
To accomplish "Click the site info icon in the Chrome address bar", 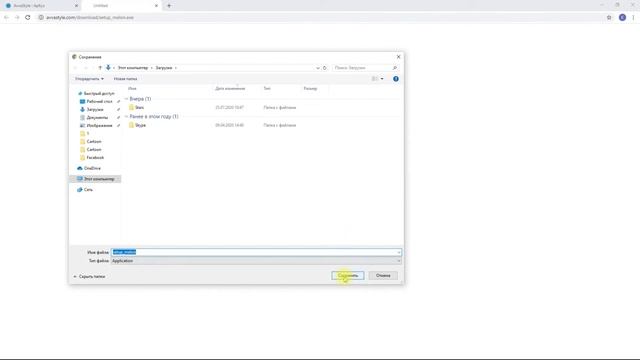I will click(41, 18).
